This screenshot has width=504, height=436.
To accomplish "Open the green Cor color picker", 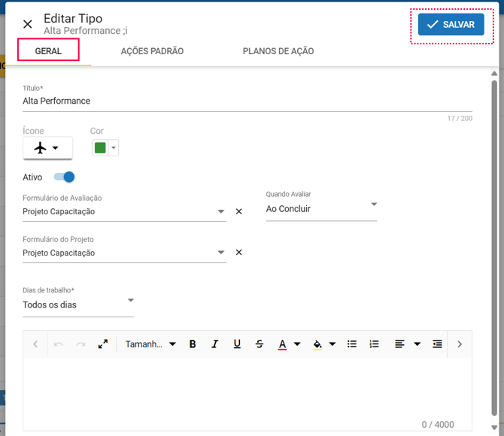I will 105,148.
